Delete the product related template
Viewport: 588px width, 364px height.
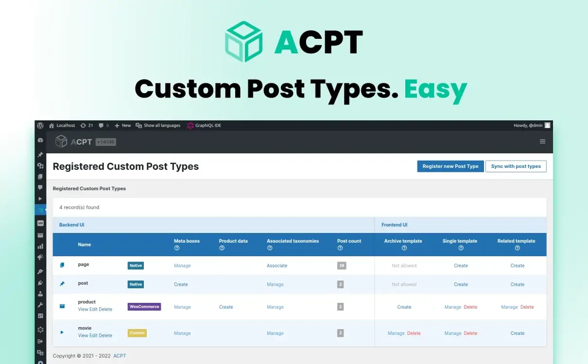click(x=527, y=307)
